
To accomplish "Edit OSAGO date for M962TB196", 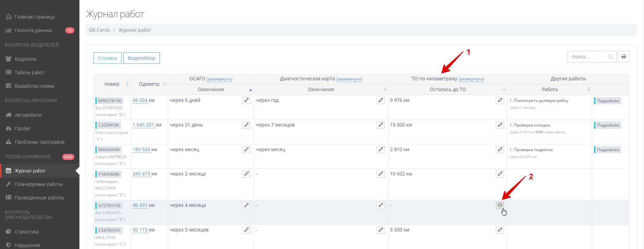I will pos(246,100).
